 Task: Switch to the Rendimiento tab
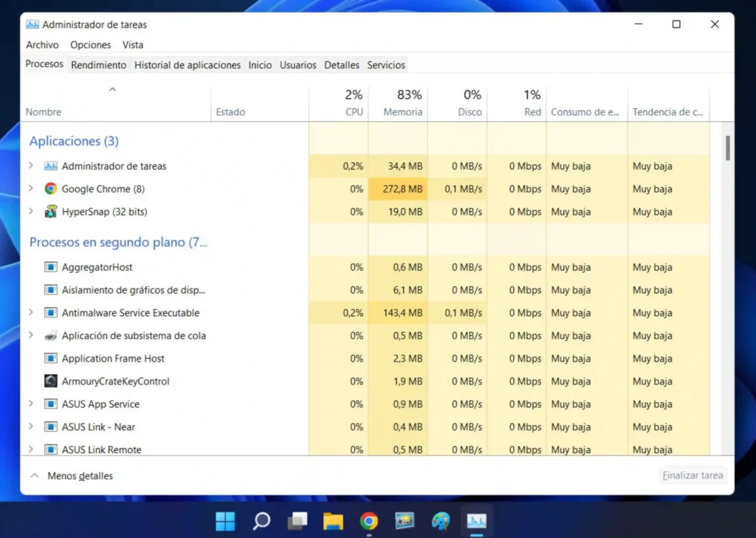(99, 65)
